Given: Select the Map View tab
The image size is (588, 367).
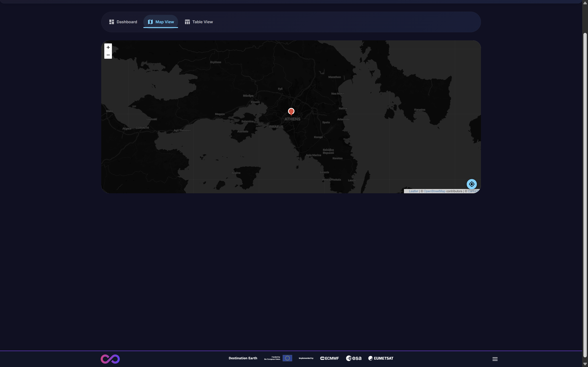Looking at the screenshot, I should click(x=161, y=22).
